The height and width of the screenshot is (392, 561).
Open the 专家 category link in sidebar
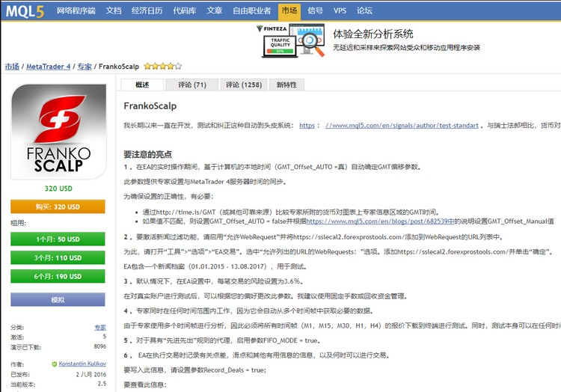[100, 327]
